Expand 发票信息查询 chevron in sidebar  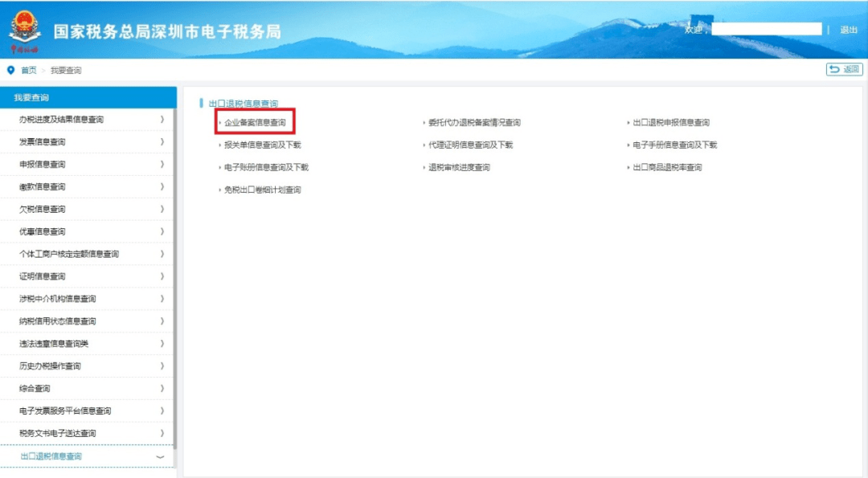coord(162,142)
